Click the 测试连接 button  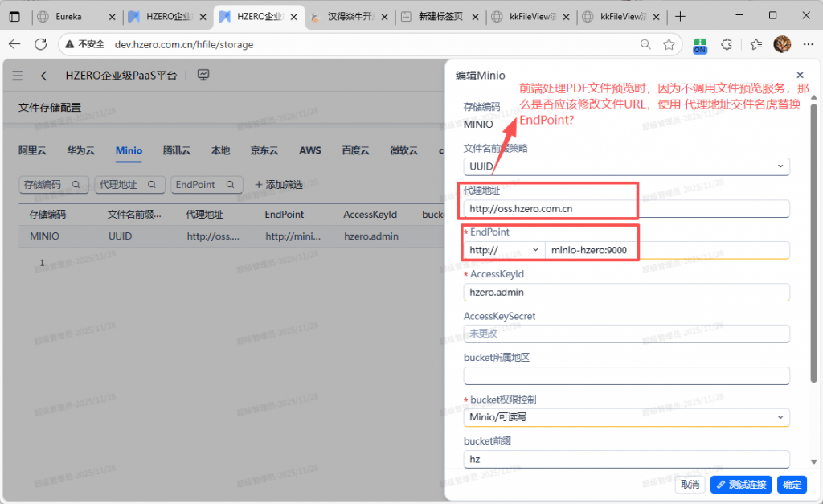point(741,485)
